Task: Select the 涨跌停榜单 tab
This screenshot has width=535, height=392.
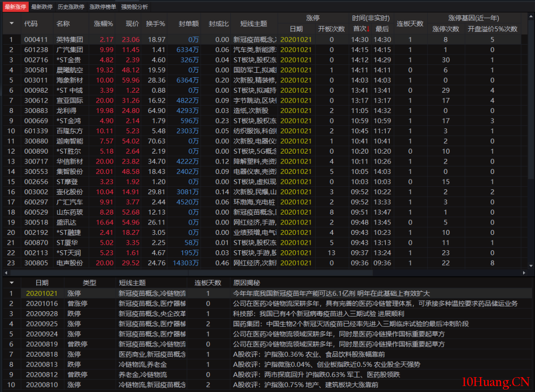Action: 103,7
